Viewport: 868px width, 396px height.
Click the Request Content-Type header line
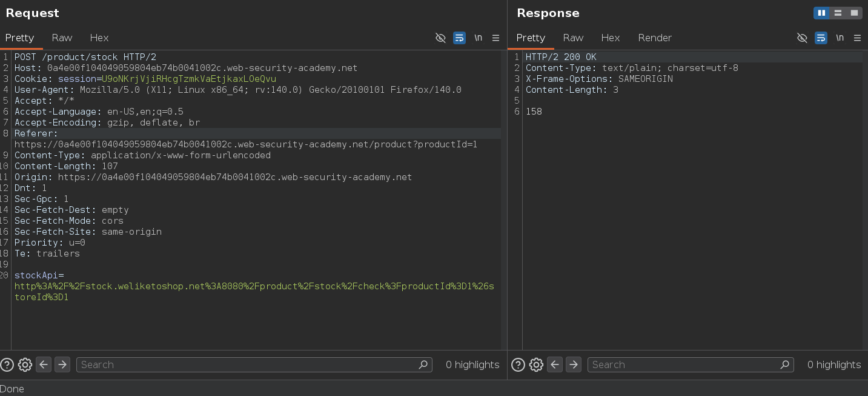pyautogui.click(x=142, y=155)
